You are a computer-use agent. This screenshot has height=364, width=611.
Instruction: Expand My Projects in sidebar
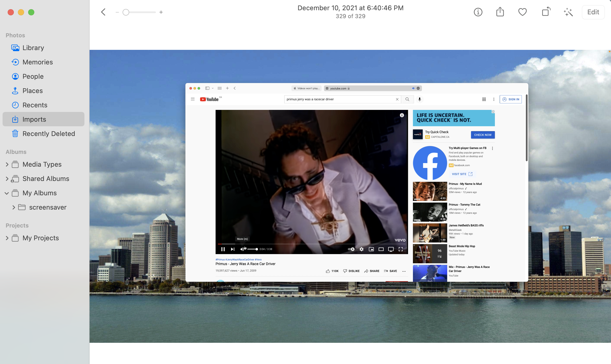(7, 238)
